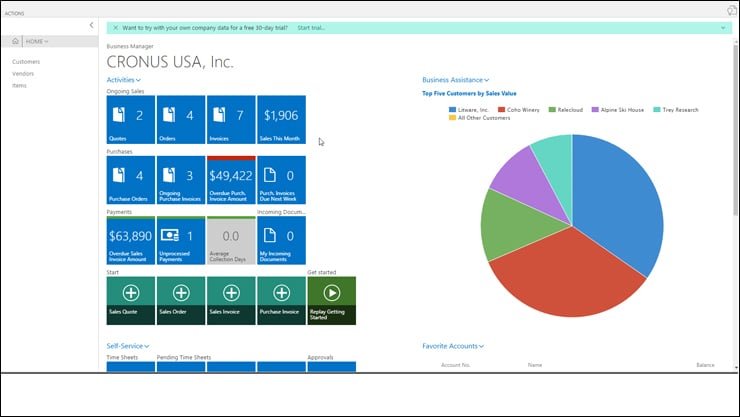Click the help icon at top right
The height and width of the screenshot is (417, 740).
pos(732,11)
